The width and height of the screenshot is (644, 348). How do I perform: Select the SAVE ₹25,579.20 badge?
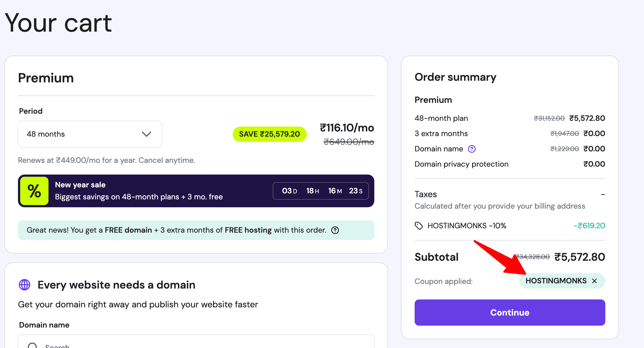pyautogui.click(x=269, y=134)
